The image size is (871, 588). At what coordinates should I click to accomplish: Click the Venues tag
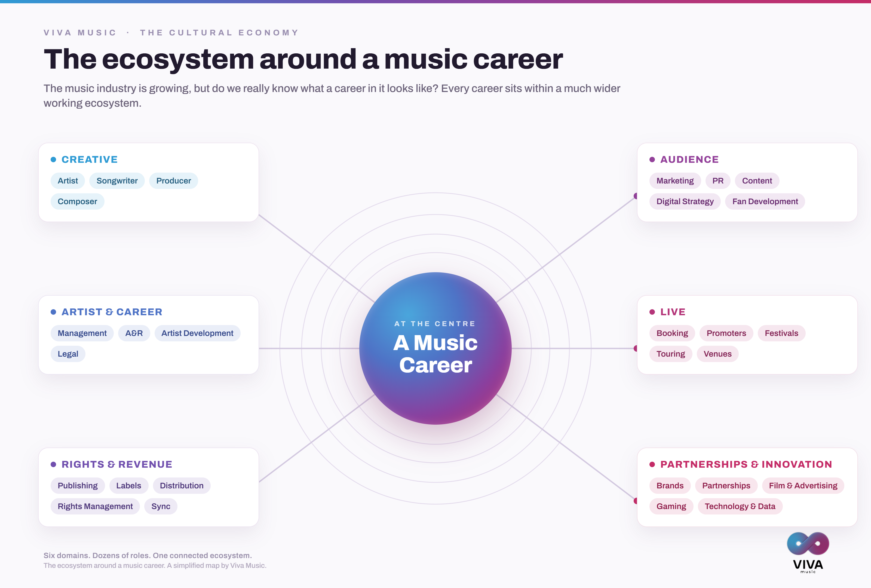(x=717, y=354)
